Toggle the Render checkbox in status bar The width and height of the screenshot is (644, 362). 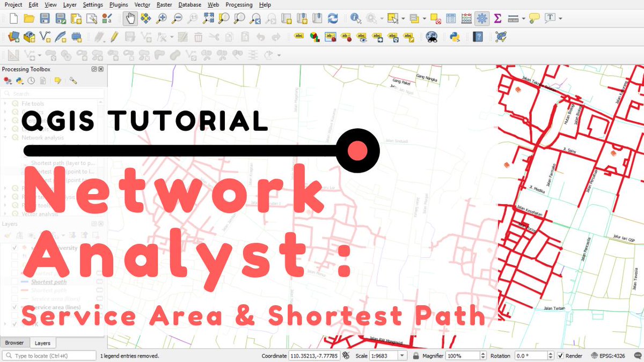tap(561, 356)
